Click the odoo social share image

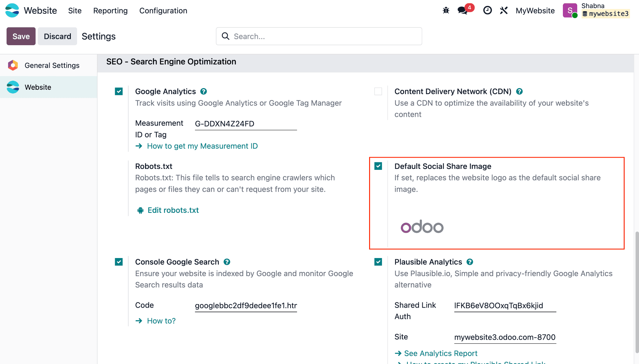[x=422, y=227]
